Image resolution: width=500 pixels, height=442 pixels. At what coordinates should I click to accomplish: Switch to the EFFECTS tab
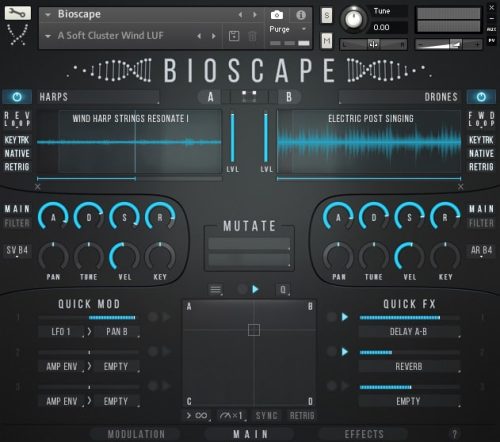364,434
